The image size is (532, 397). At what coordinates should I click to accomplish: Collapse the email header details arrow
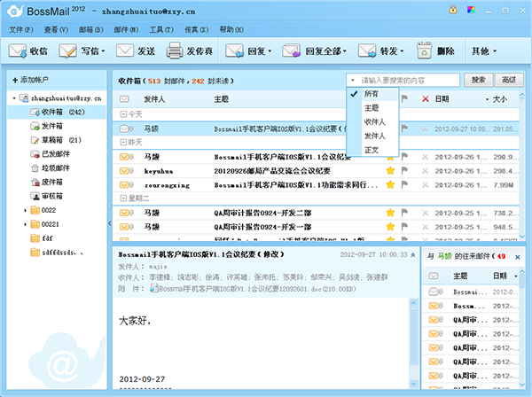(x=413, y=255)
